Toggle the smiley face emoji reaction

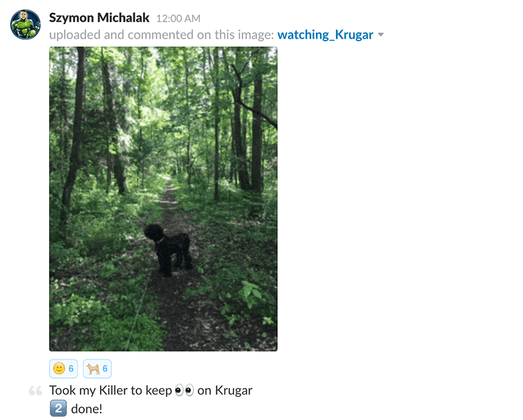(63, 368)
